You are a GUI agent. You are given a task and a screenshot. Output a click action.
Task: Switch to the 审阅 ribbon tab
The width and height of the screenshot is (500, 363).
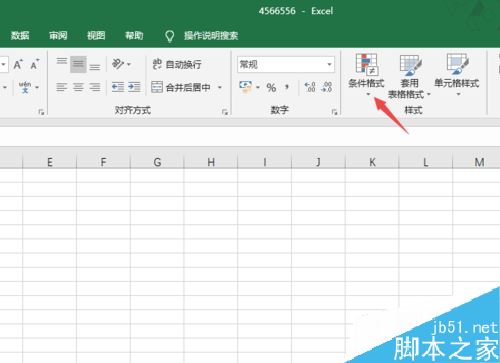point(58,35)
